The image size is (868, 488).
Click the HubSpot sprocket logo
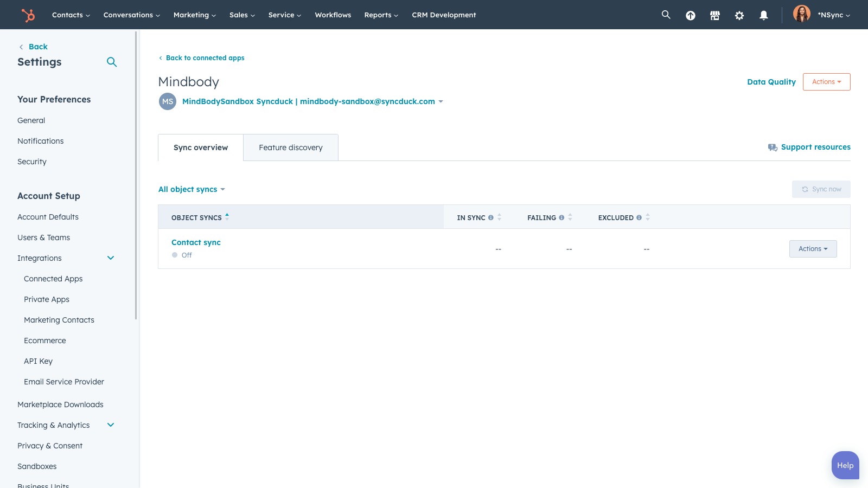pyautogui.click(x=28, y=15)
